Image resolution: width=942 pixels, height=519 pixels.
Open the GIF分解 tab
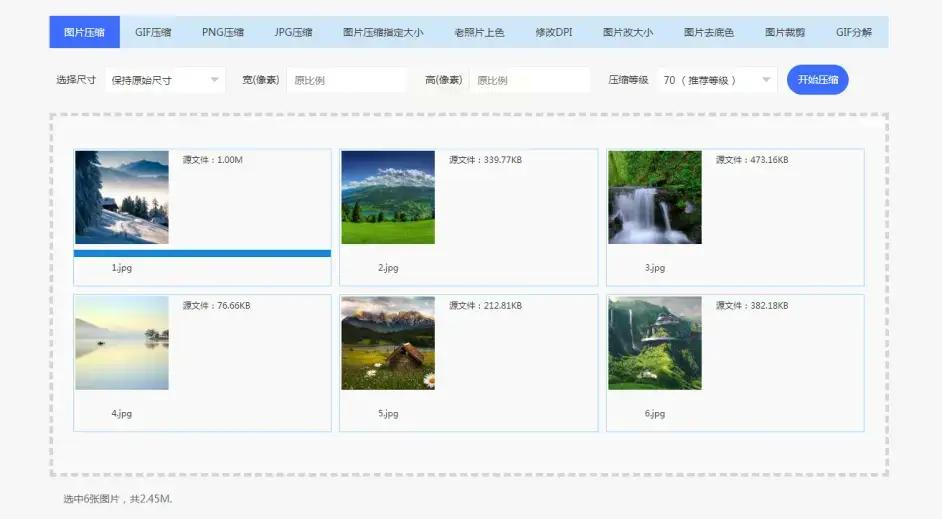(853, 32)
